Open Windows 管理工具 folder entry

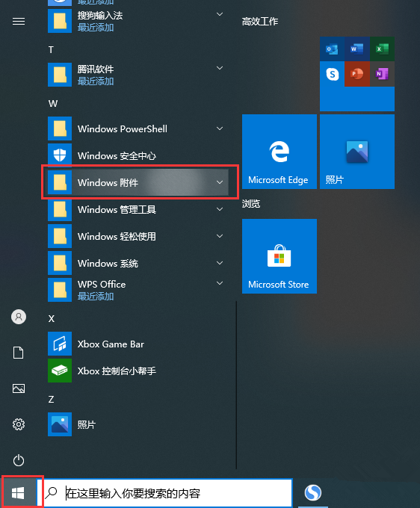pyautogui.click(x=138, y=210)
